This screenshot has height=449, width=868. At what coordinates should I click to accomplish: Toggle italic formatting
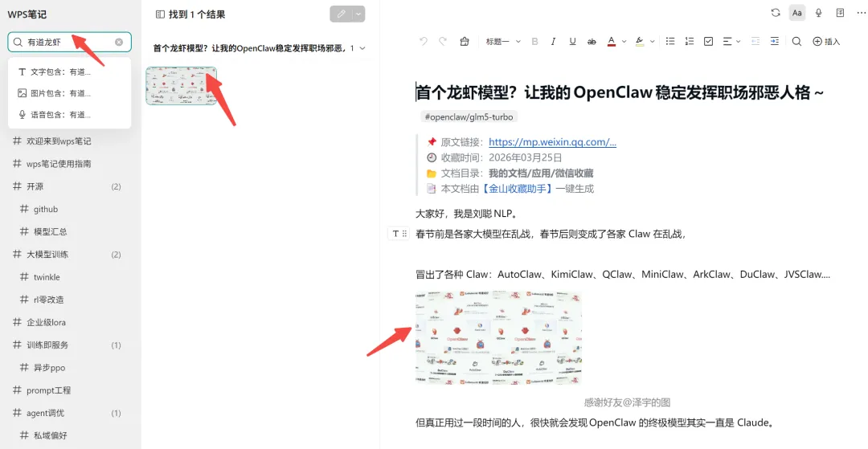click(553, 42)
